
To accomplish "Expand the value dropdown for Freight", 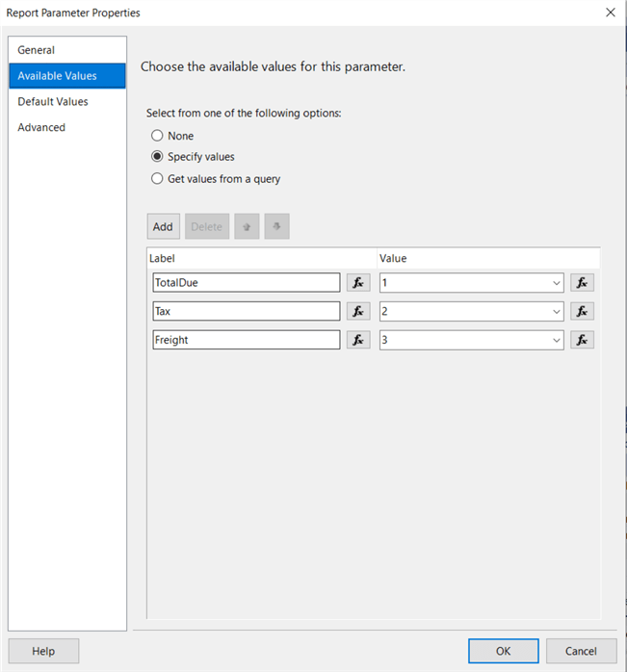I will (556, 340).
